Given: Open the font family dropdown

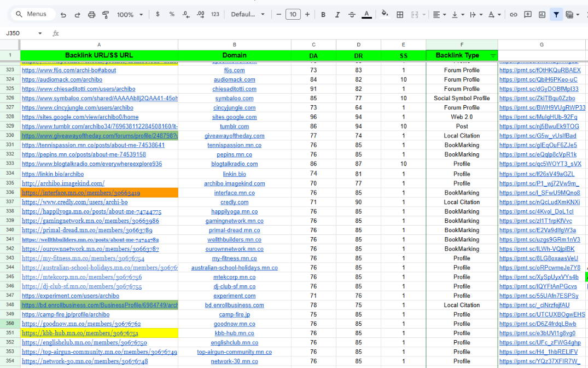Looking at the screenshot, I should [x=247, y=15].
